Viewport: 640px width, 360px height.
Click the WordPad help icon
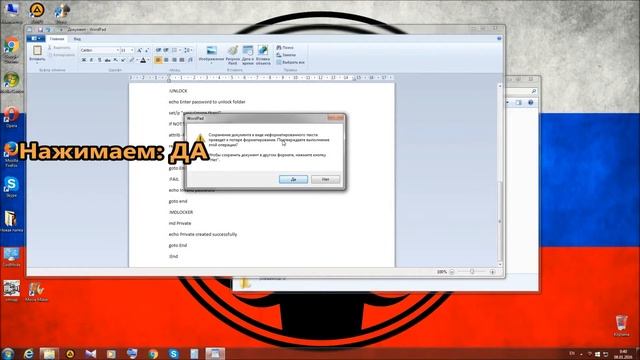(x=499, y=38)
